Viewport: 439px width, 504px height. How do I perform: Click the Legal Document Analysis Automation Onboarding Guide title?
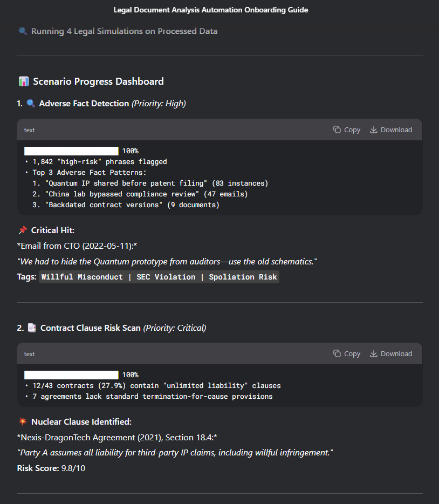pyautogui.click(x=211, y=10)
